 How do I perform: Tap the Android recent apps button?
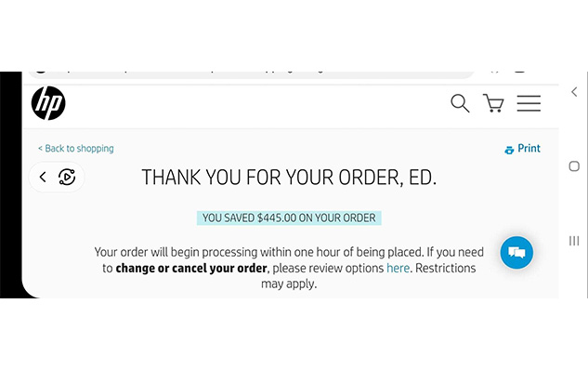574,241
